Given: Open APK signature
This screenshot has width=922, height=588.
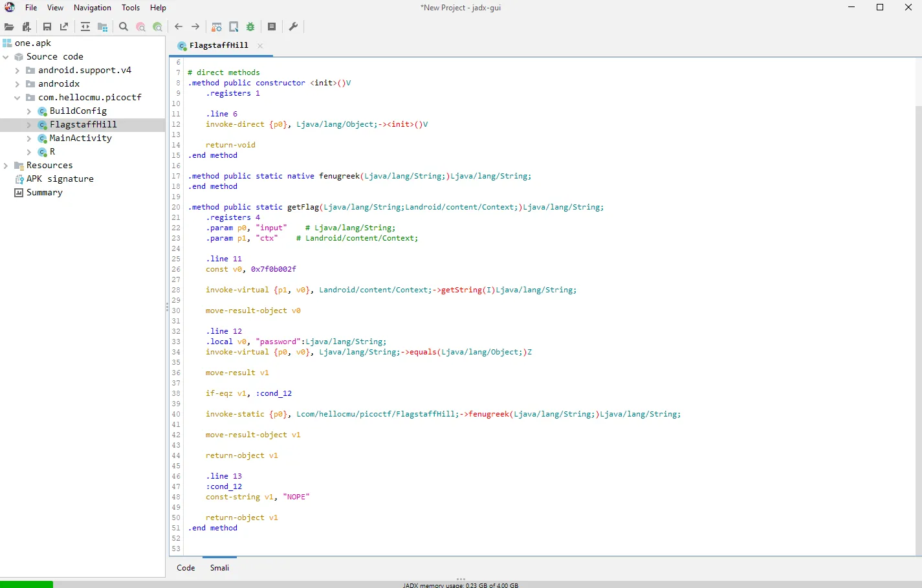Looking at the screenshot, I should [60, 179].
